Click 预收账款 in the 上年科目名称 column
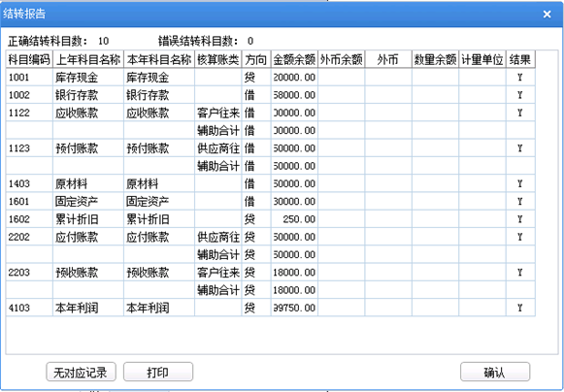The height and width of the screenshot is (392, 564). (77, 273)
